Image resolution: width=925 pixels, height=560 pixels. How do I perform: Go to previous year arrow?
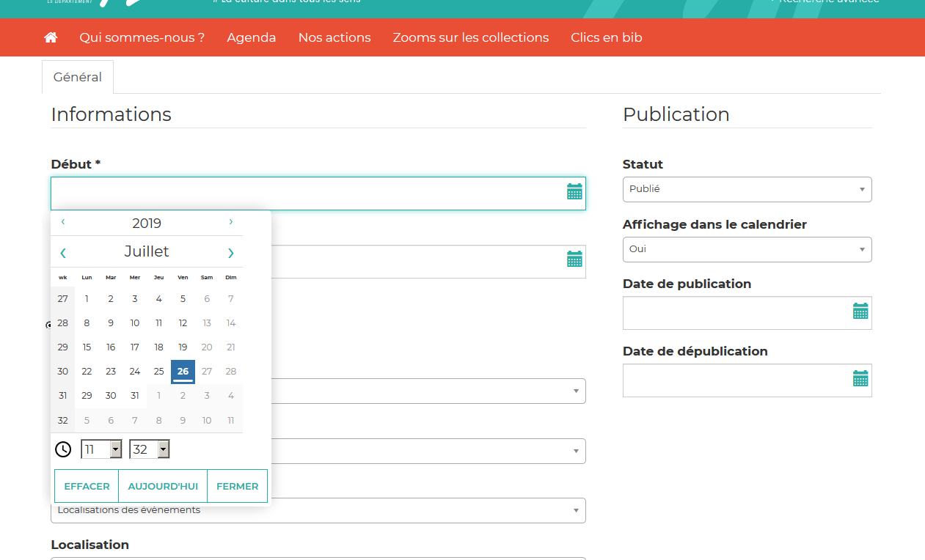click(x=63, y=222)
